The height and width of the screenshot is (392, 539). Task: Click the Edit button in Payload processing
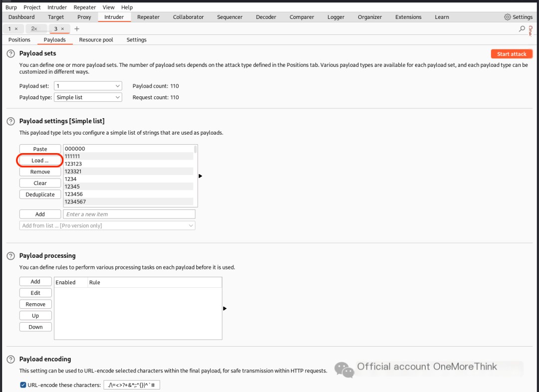(x=35, y=293)
